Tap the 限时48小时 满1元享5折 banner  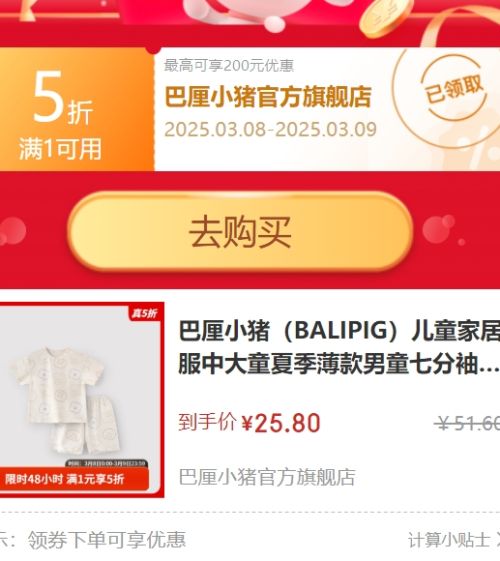[x=74, y=479]
